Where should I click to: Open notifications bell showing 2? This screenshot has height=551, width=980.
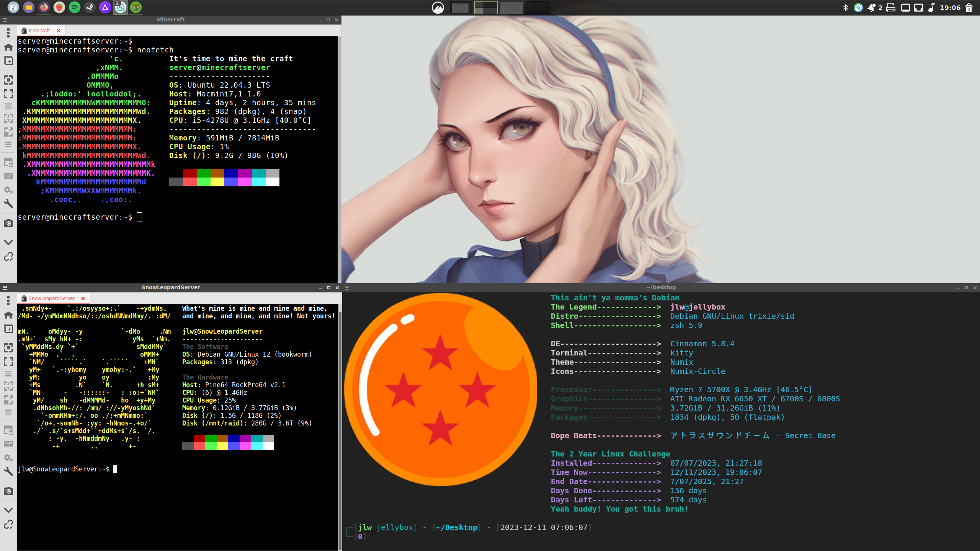coord(875,8)
